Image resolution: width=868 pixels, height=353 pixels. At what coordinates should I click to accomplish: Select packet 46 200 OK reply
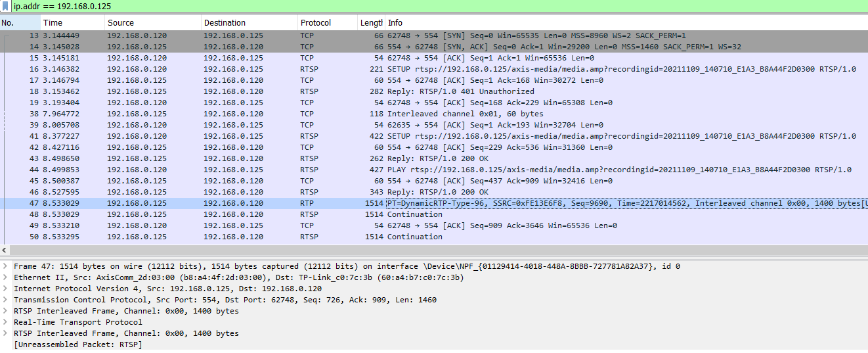(434, 192)
